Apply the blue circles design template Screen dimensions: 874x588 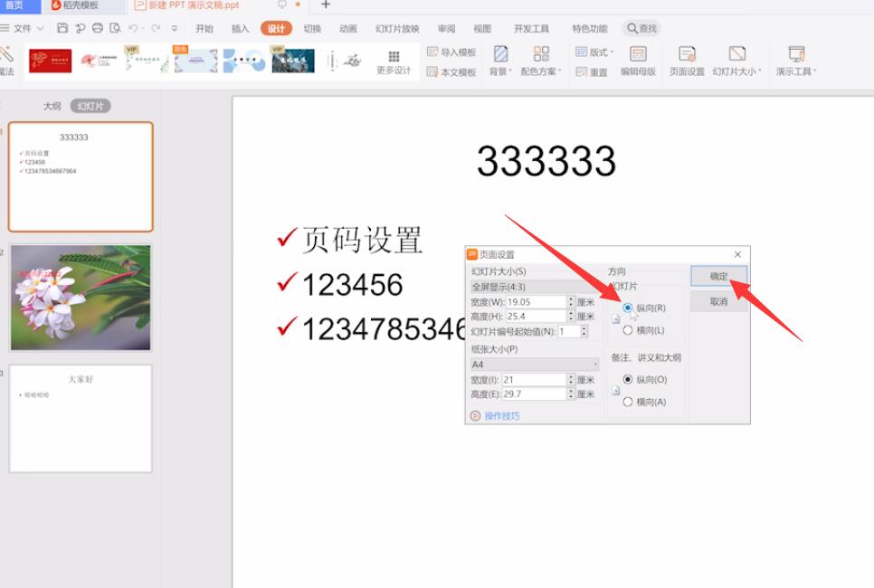point(244,61)
